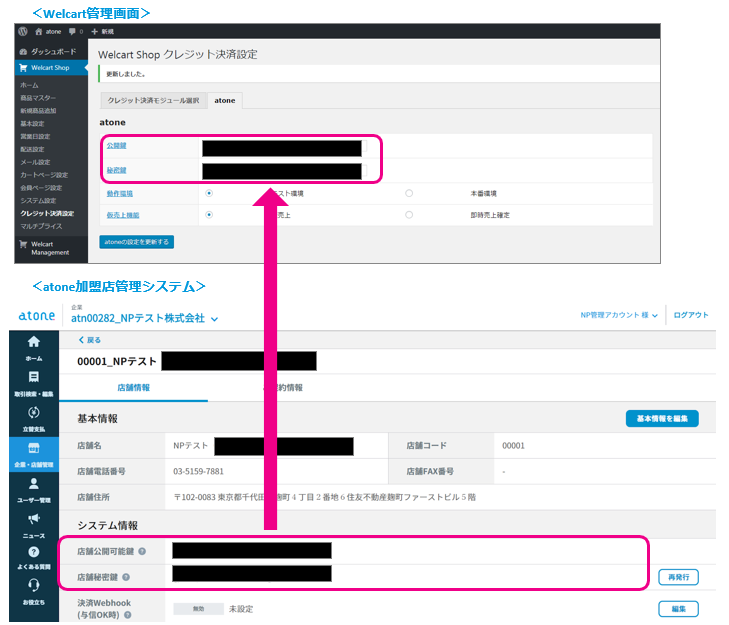
Task: Click the WordPress logo icon in admin bar
Action: [x=23, y=31]
